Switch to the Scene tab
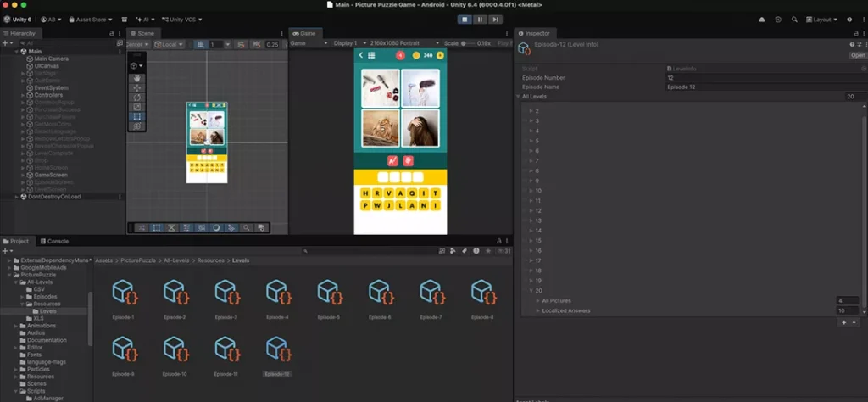The image size is (868, 402). 142,33
